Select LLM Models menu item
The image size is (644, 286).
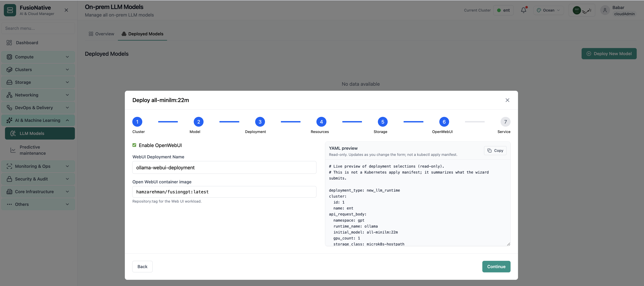pos(40,134)
